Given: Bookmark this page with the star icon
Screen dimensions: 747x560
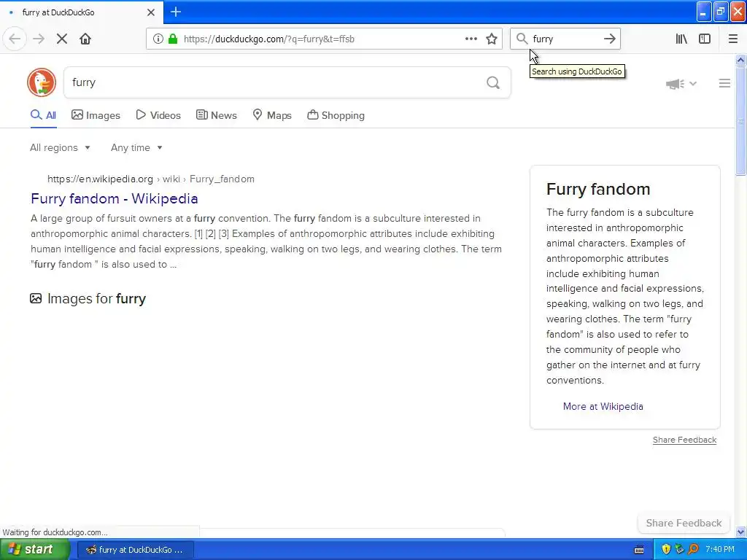Looking at the screenshot, I should (492, 39).
